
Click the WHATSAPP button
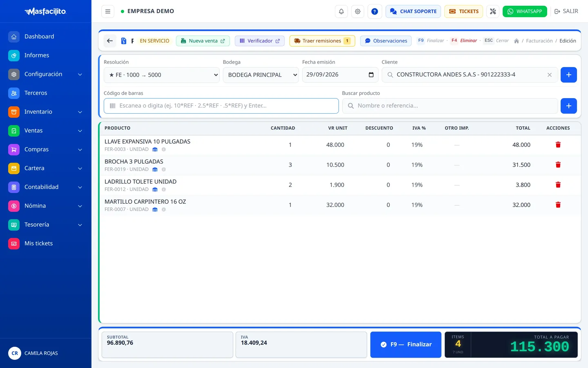[525, 11]
